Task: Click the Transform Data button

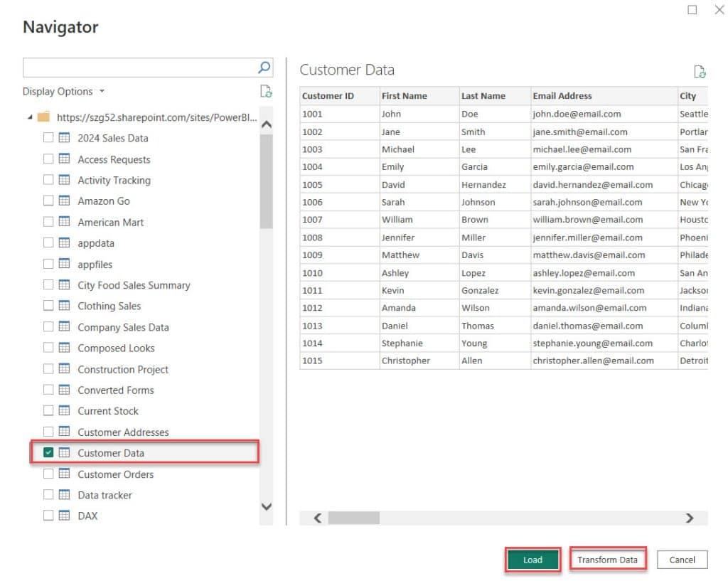Action: click(x=607, y=560)
